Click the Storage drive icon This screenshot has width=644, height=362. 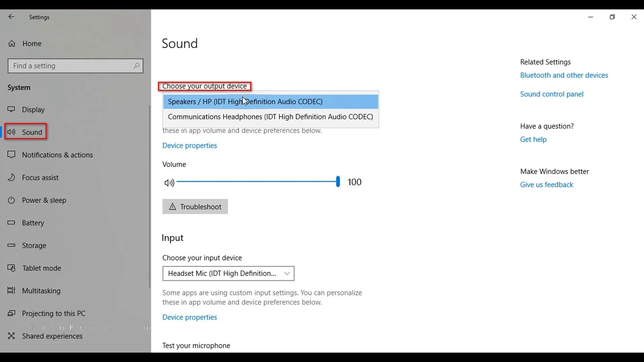tap(11, 245)
